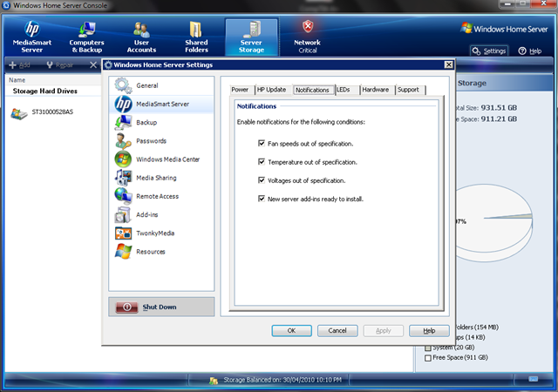Select Storage Hard Drives group header
The image size is (558, 392).
click(44, 91)
